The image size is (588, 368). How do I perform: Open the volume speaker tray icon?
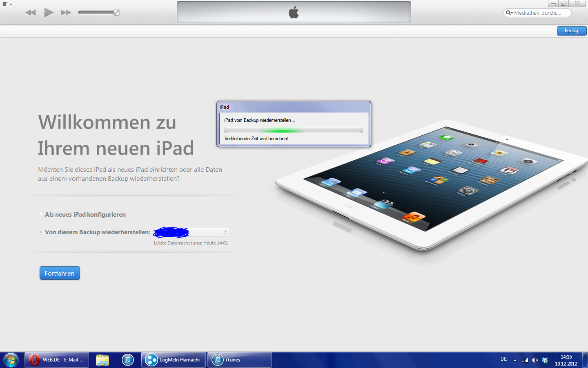pyautogui.click(x=535, y=360)
